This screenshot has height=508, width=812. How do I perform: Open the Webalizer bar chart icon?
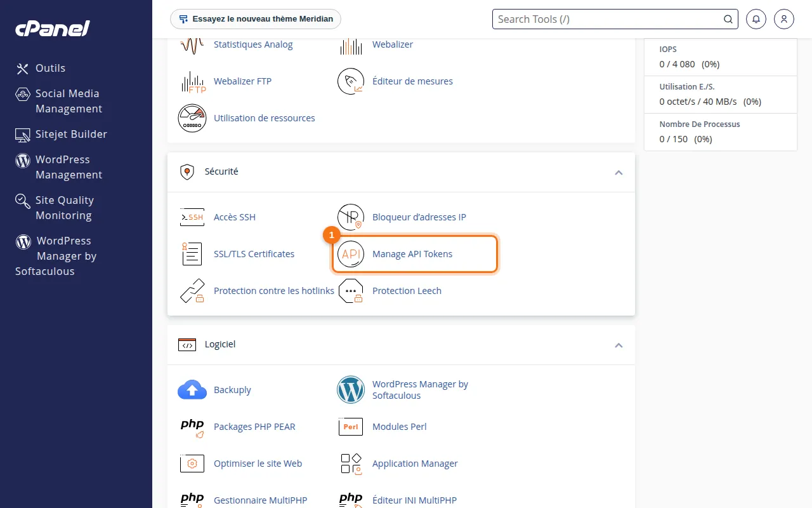(351, 46)
